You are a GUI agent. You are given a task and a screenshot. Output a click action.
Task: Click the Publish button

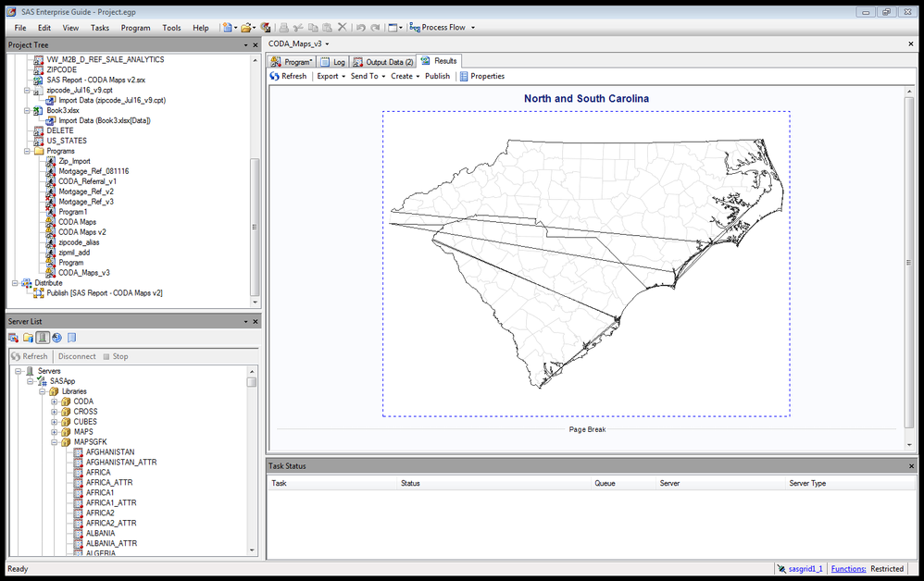(x=437, y=77)
